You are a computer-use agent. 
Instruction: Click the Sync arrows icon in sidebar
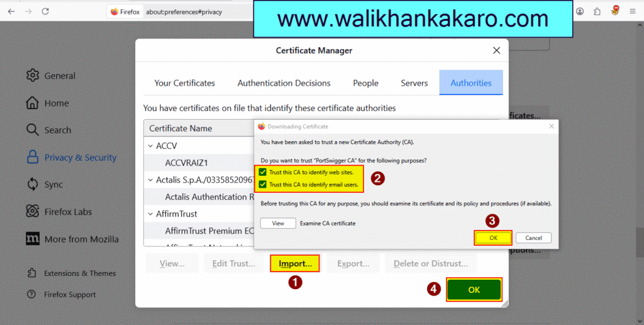click(x=33, y=185)
